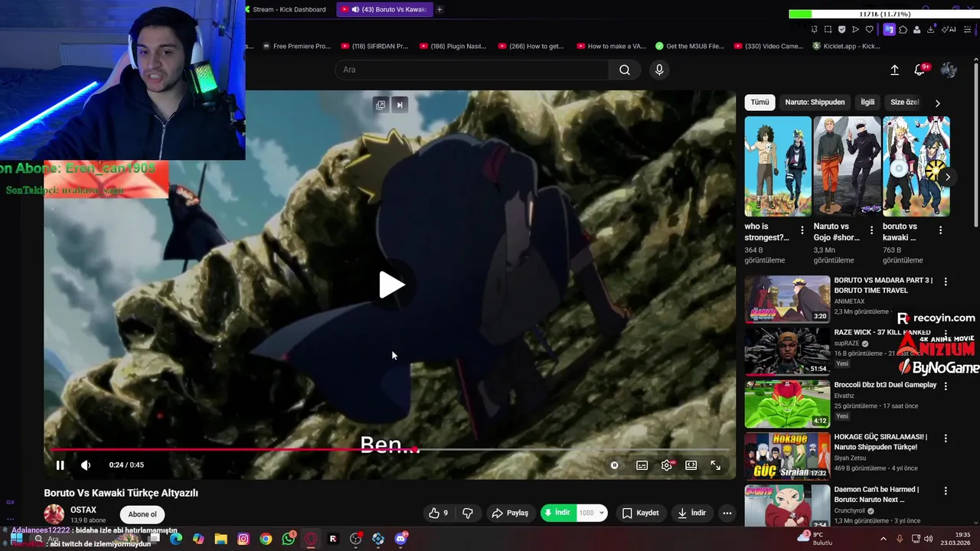Open WhatsApp from the taskbar
The height and width of the screenshot is (551, 980).
tap(288, 539)
